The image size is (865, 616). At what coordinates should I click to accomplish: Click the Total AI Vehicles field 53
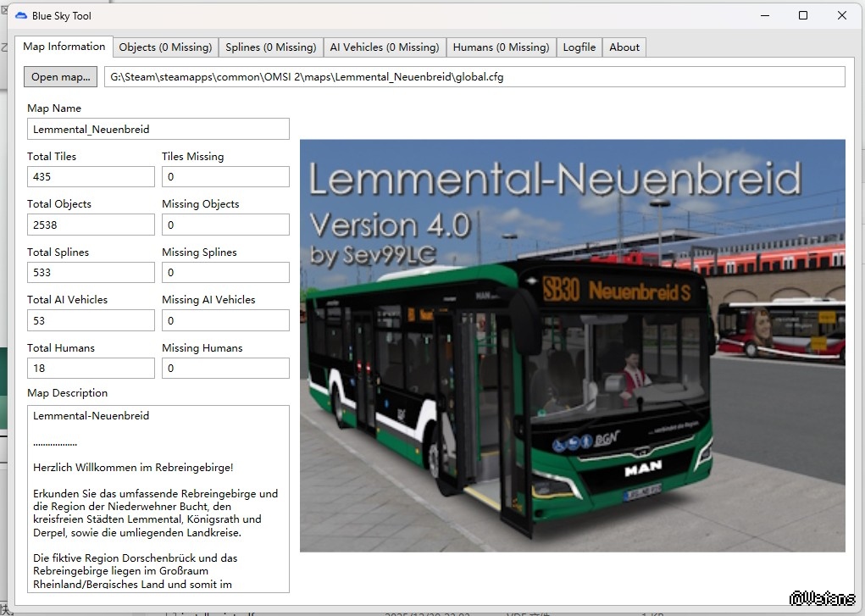coord(91,320)
